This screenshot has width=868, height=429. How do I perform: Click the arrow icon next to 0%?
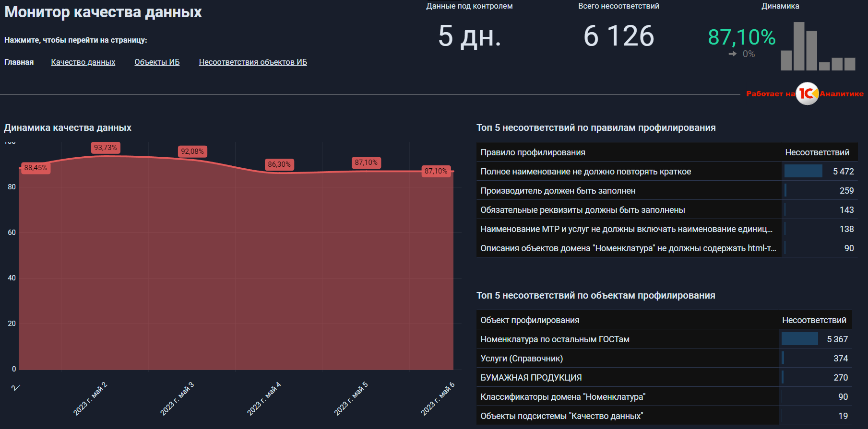click(x=732, y=54)
